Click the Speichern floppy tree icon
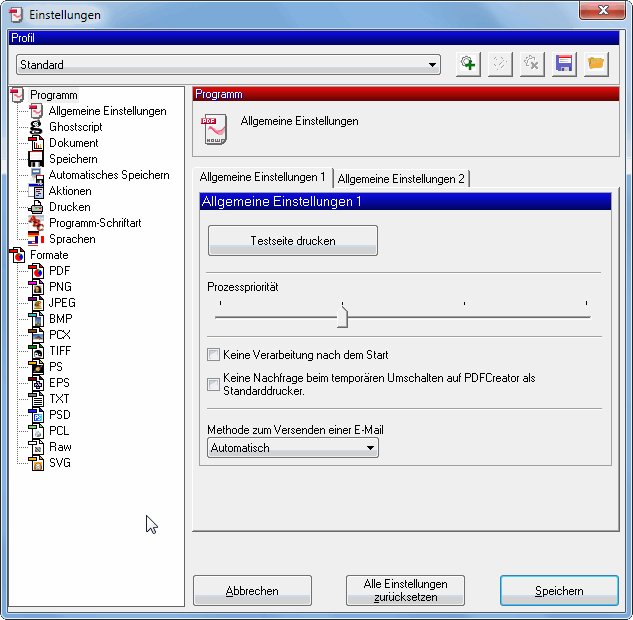 (36, 159)
